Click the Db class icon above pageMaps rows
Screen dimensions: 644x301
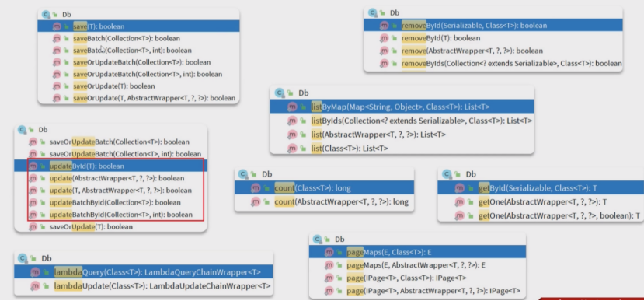tap(317, 239)
